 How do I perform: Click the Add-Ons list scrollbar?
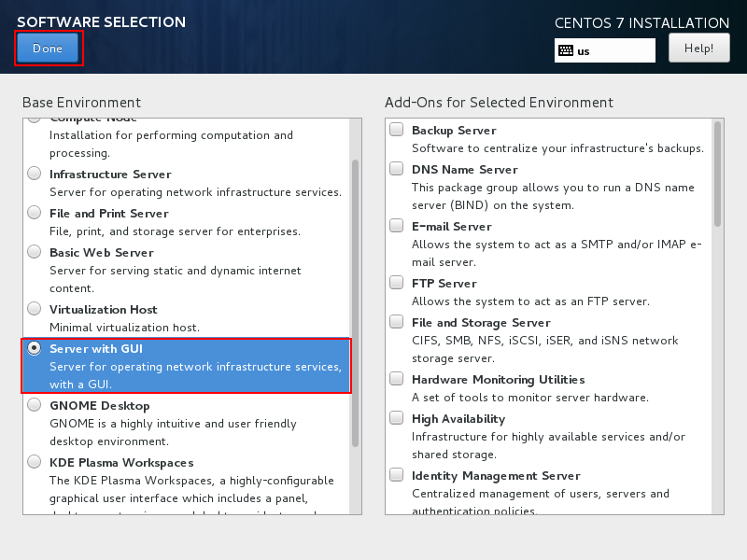tap(717, 174)
